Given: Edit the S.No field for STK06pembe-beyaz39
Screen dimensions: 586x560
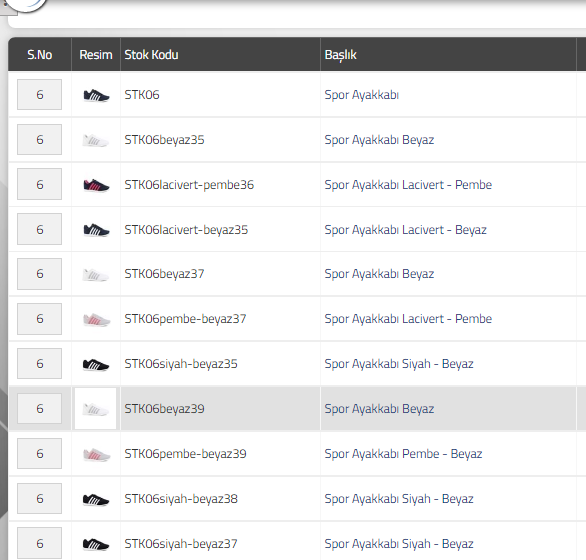Looking at the screenshot, I should pyautogui.click(x=40, y=453).
